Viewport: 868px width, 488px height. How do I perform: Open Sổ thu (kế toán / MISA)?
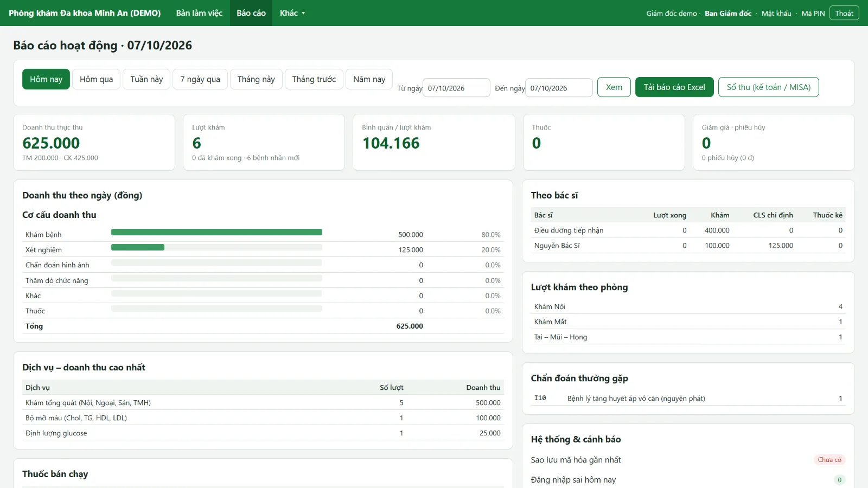pos(769,87)
